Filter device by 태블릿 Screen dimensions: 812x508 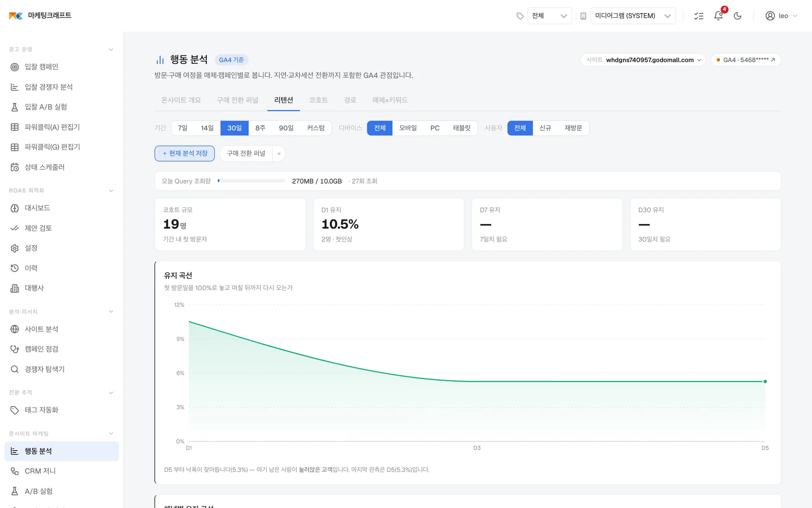coord(462,128)
